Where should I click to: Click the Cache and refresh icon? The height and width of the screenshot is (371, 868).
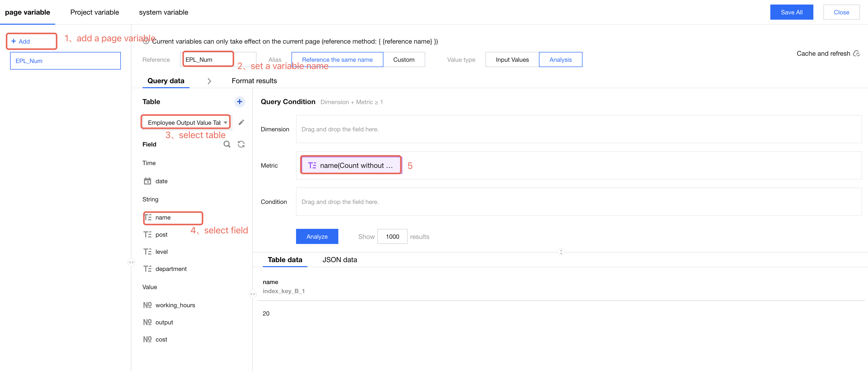(x=856, y=54)
